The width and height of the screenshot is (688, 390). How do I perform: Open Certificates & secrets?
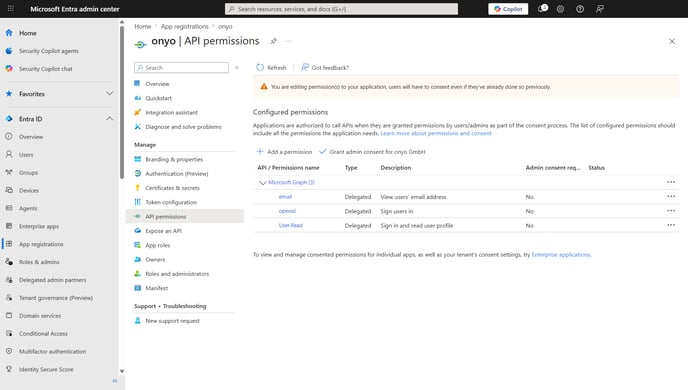(172, 188)
